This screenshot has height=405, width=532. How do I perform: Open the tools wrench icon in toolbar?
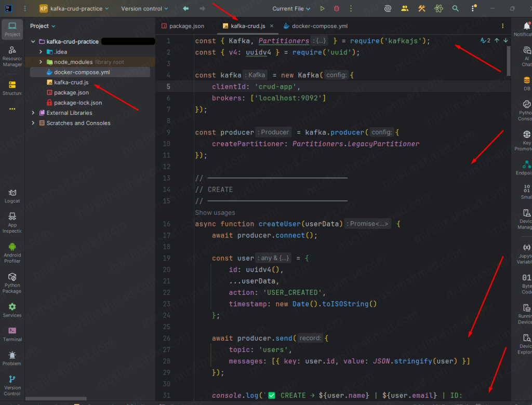(x=422, y=8)
